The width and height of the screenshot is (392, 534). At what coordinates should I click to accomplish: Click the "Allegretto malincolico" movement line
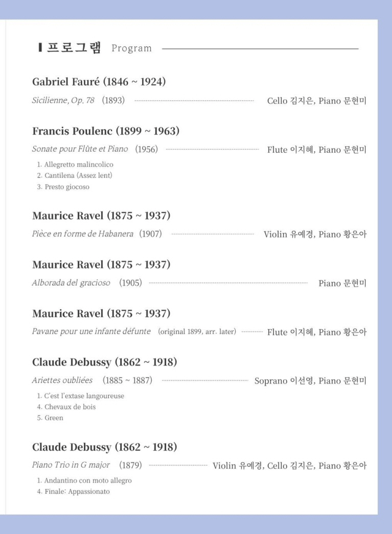[75, 165]
